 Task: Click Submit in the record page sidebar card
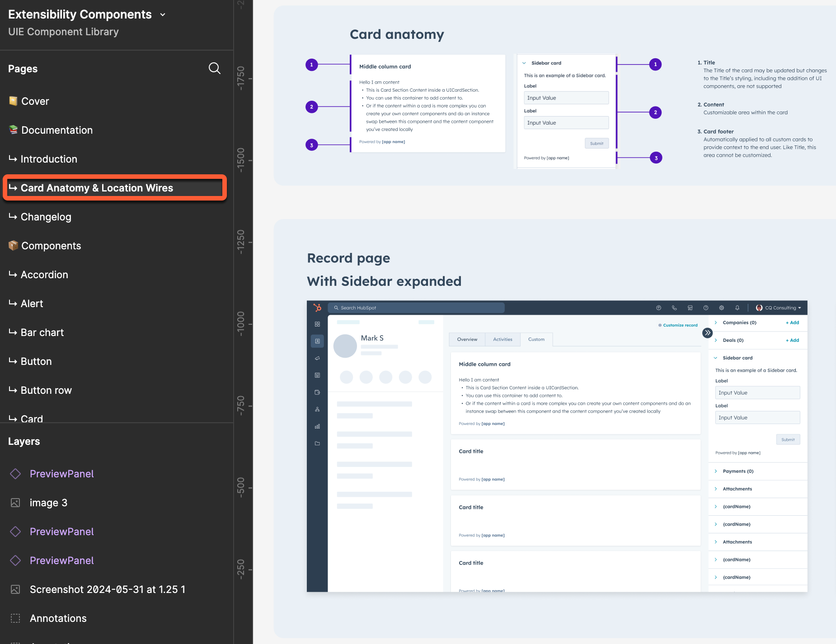click(788, 439)
